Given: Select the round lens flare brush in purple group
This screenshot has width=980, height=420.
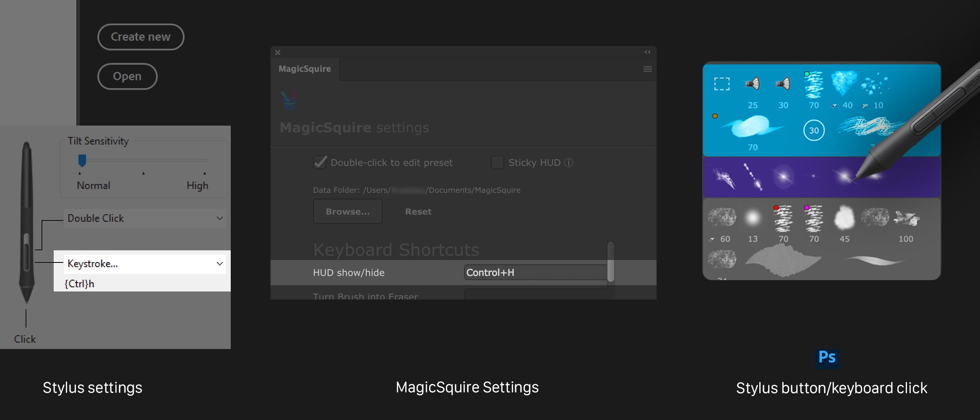Looking at the screenshot, I should click(783, 176).
